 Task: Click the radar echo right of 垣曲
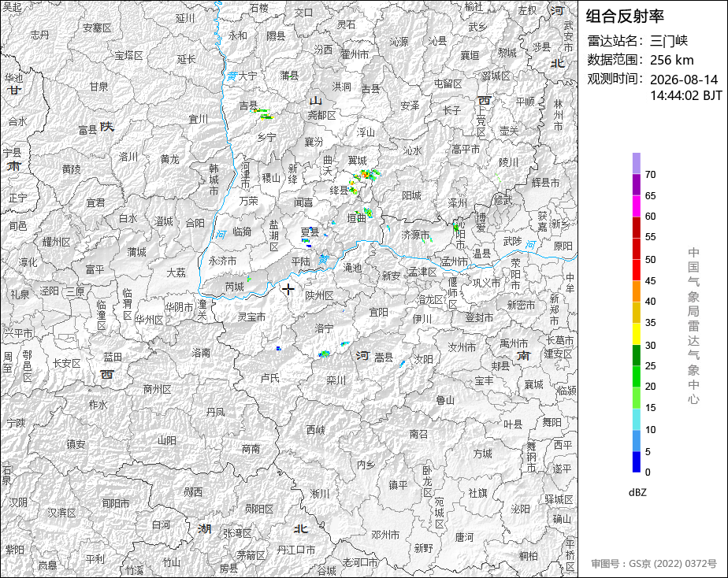tap(368, 212)
